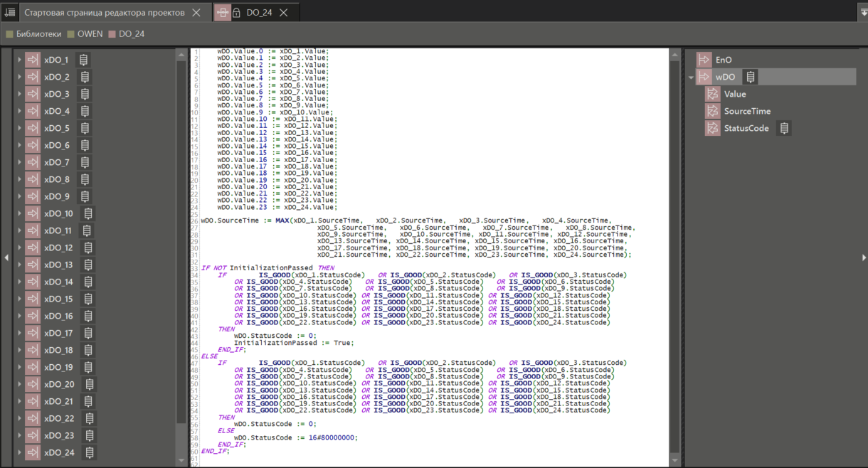868x468 pixels.
Task: Click the structure type icon beside StatusCode
Action: [x=784, y=128]
